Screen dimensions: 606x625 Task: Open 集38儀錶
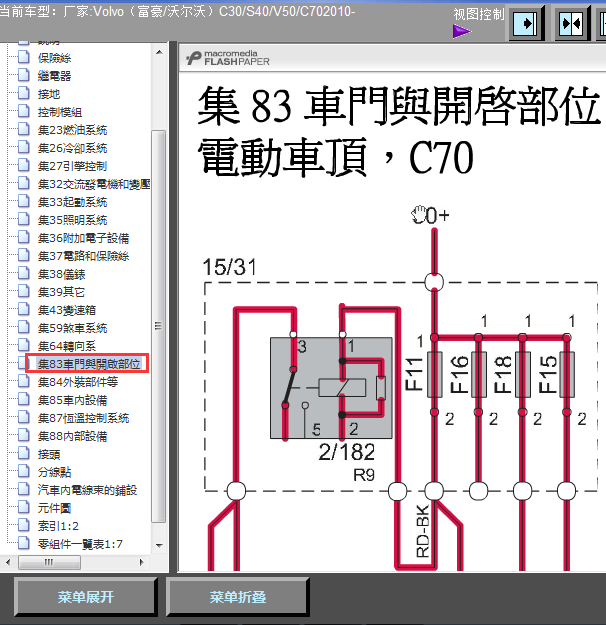click(61, 274)
